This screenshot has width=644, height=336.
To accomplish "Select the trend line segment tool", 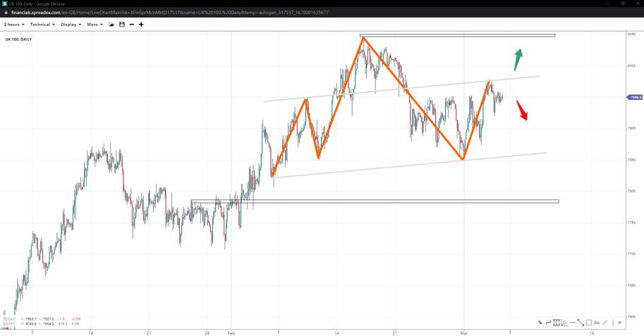I will pyautogui.click(x=581, y=323).
